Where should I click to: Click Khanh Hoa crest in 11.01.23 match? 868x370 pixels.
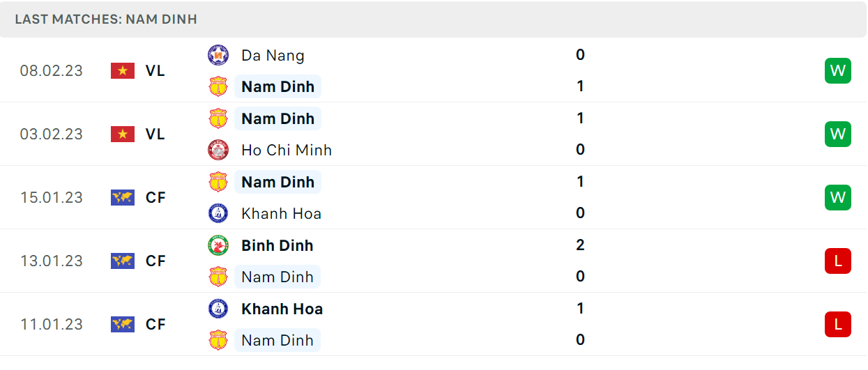pyautogui.click(x=218, y=309)
